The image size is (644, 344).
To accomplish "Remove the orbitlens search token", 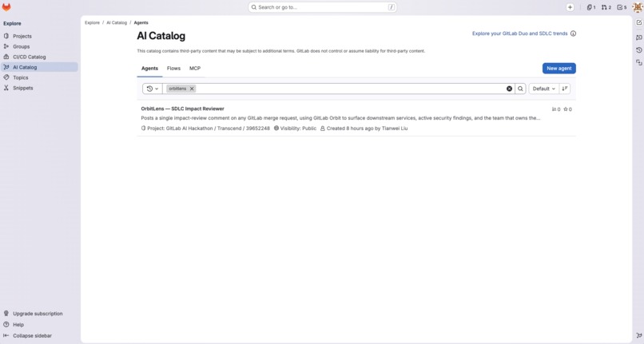I will click(x=192, y=89).
